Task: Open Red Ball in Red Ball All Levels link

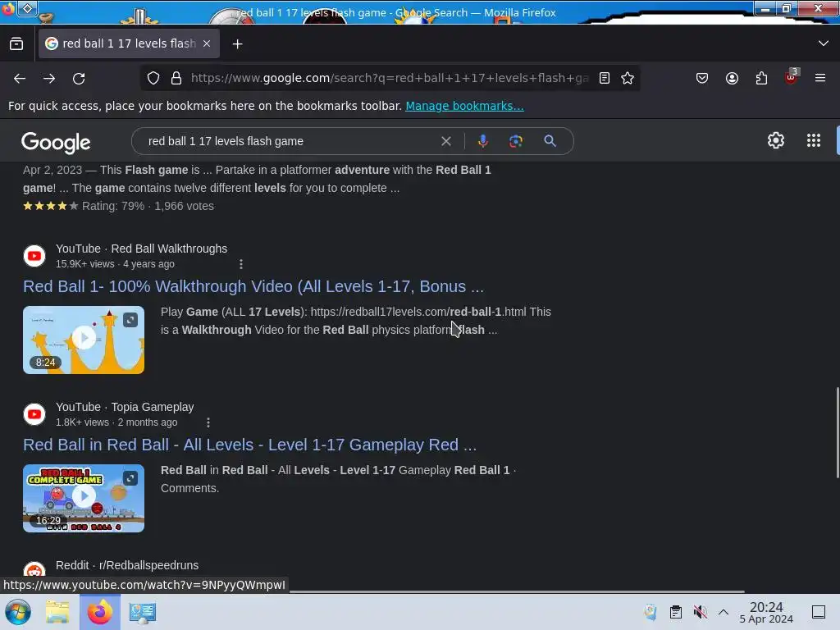Action: click(x=249, y=445)
